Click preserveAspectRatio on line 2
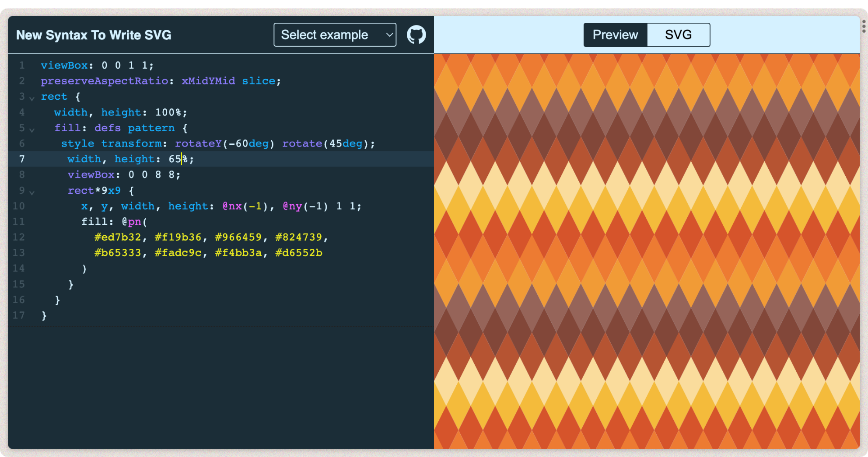The width and height of the screenshot is (868, 457). pyautogui.click(x=105, y=81)
